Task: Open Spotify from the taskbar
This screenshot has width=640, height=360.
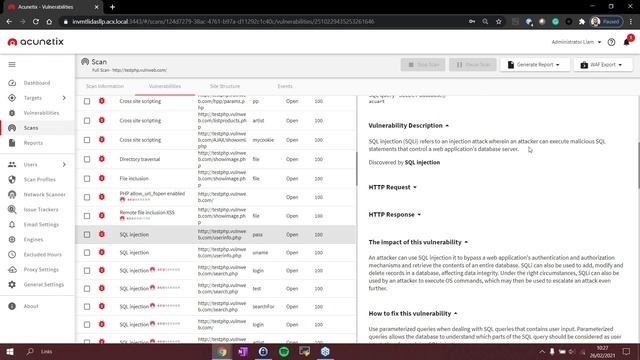Action: click(284, 351)
